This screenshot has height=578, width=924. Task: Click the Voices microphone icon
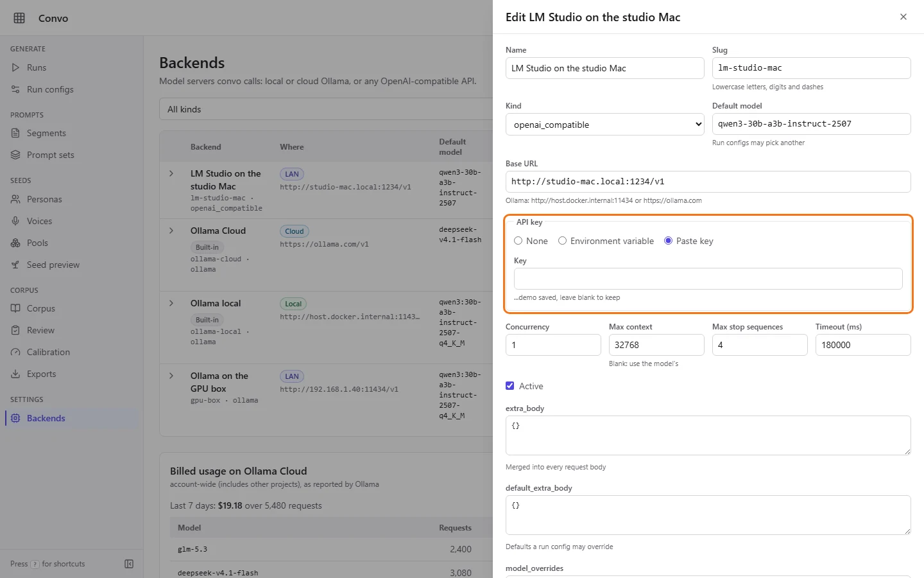(x=15, y=221)
